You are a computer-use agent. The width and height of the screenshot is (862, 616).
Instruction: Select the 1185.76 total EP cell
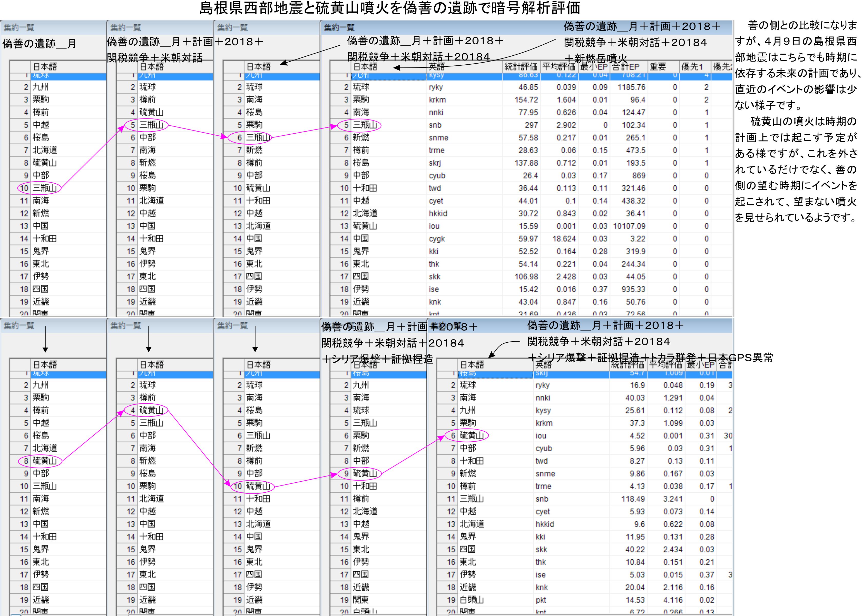pos(631,87)
